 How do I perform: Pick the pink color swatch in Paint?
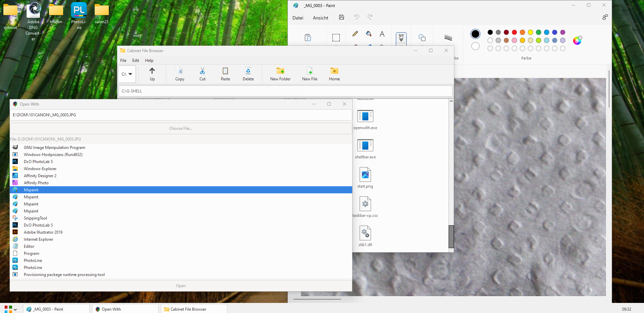click(x=514, y=40)
